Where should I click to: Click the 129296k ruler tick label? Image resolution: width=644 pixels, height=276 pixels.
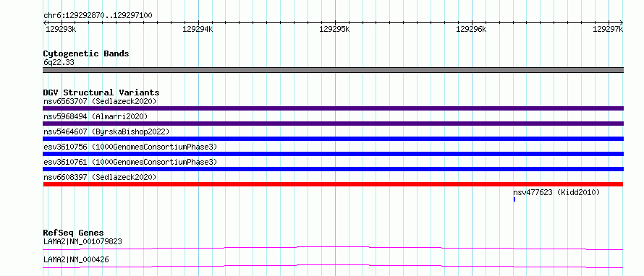(472, 29)
